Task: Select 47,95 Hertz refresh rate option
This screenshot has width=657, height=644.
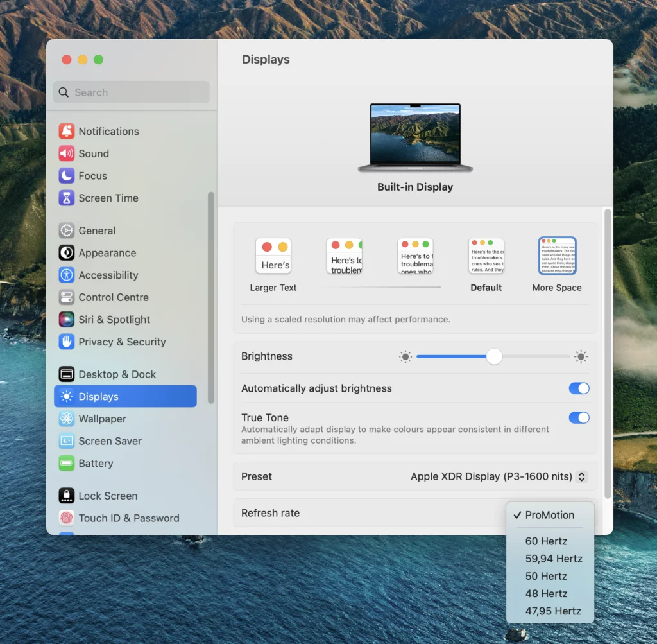Action: (x=552, y=611)
